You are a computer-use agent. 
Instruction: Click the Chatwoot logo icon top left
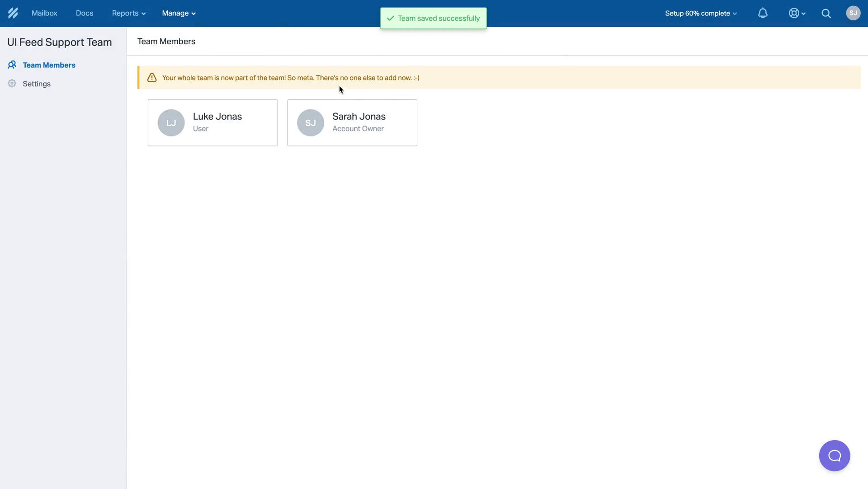(13, 13)
